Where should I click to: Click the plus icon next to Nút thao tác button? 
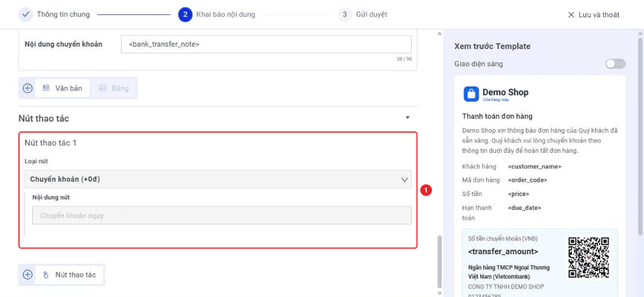pyautogui.click(x=28, y=275)
